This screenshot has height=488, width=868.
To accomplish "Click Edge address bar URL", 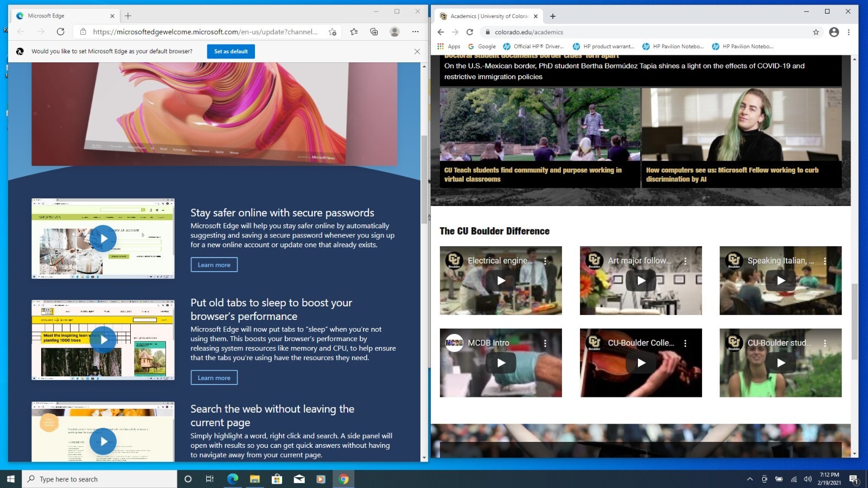I will coord(205,31).
